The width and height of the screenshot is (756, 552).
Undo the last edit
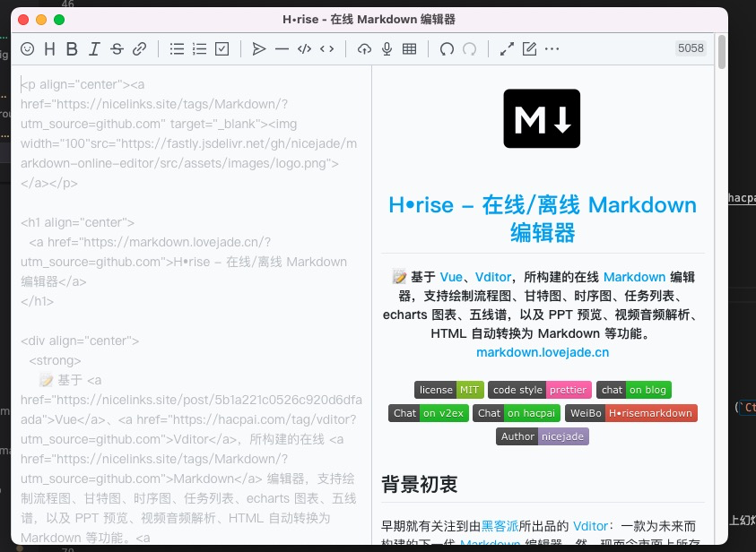click(446, 49)
